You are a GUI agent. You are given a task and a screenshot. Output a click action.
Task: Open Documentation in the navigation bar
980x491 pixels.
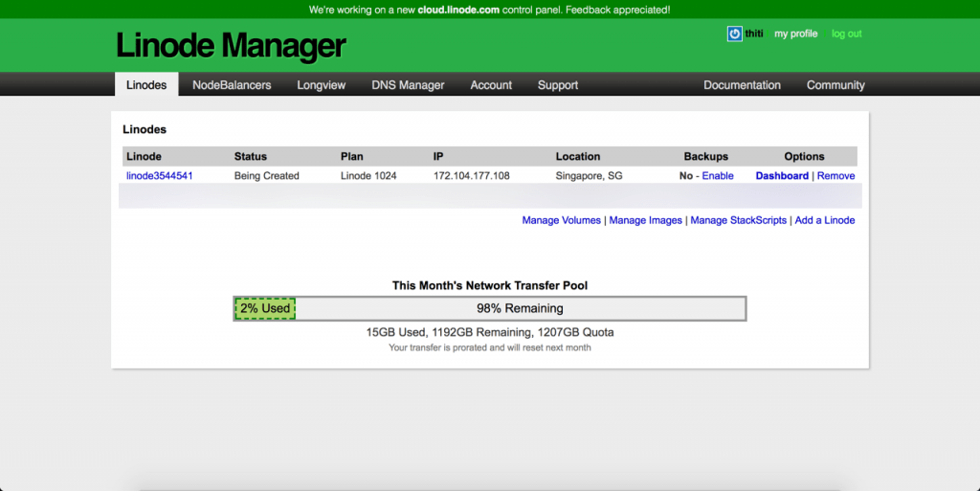click(x=742, y=85)
